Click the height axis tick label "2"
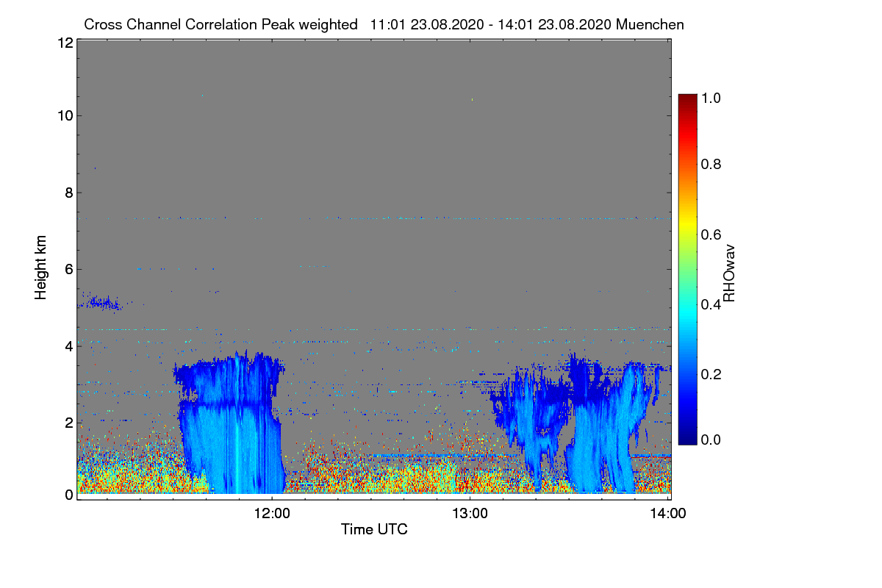This screenshot has width=882, height=588. coord(68,423)
